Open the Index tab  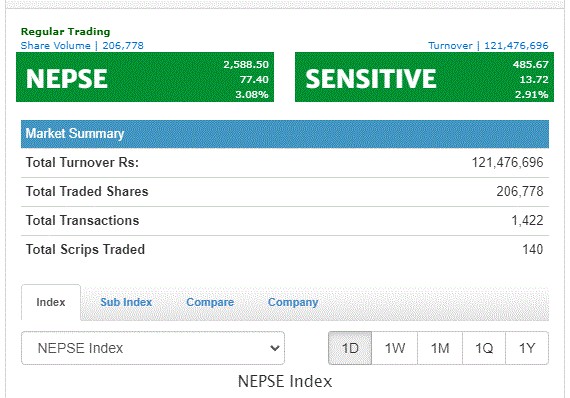point(51,302)
